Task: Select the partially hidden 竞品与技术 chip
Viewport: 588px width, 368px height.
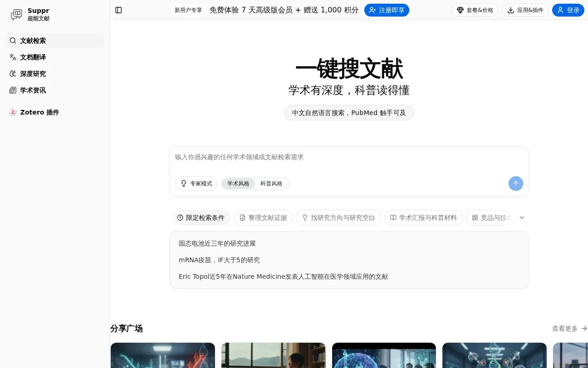Action: point(490,218)
